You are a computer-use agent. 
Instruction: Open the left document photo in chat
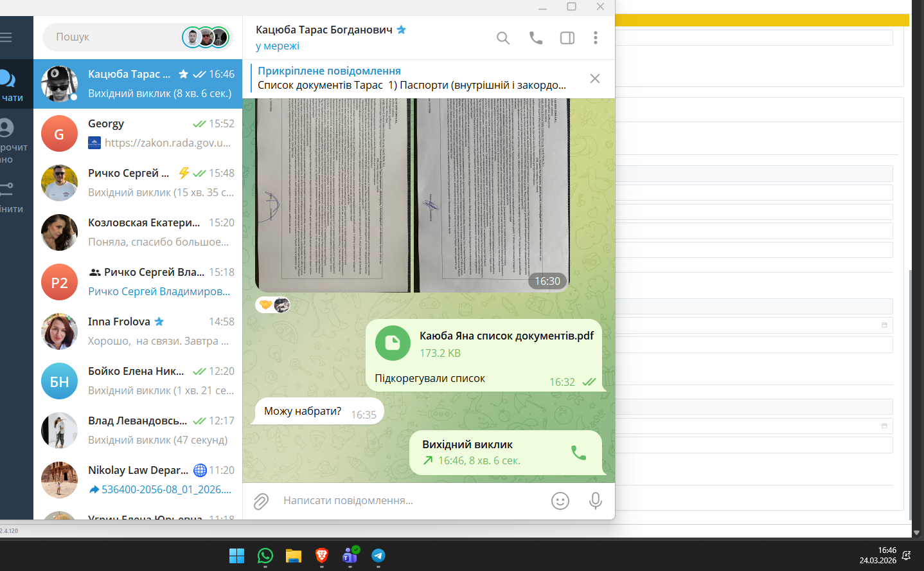pos(333,195)
